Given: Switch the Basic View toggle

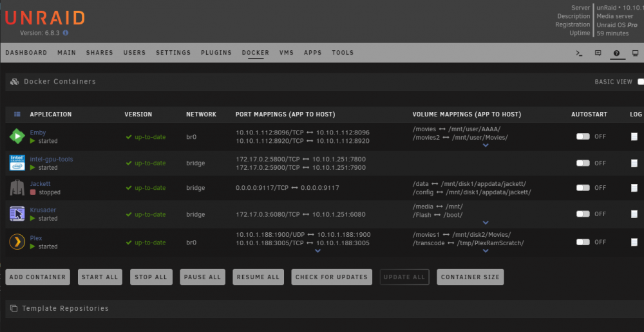Looking at the screenshot, I should [640, 82].
